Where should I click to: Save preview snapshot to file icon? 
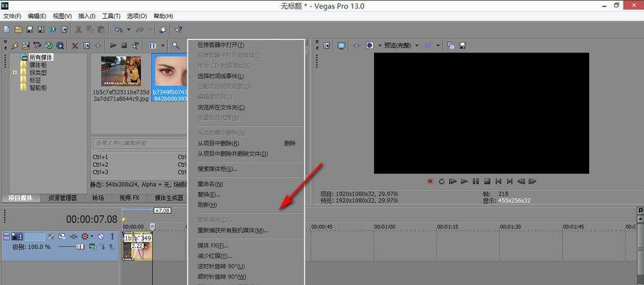coord(462,46)
